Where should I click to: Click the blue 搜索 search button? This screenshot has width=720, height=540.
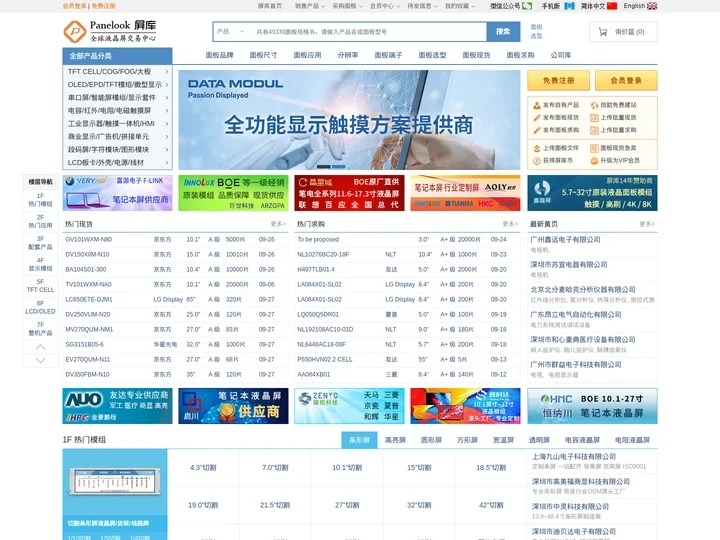[503, 32]
